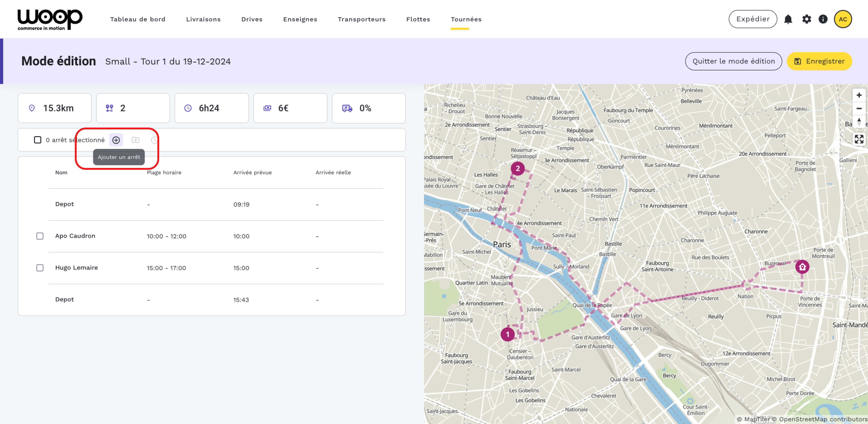Go to the Flottes tab
The width and height of the screenshot is (868, 424).
pyautogui.click(x=418, y=19)
